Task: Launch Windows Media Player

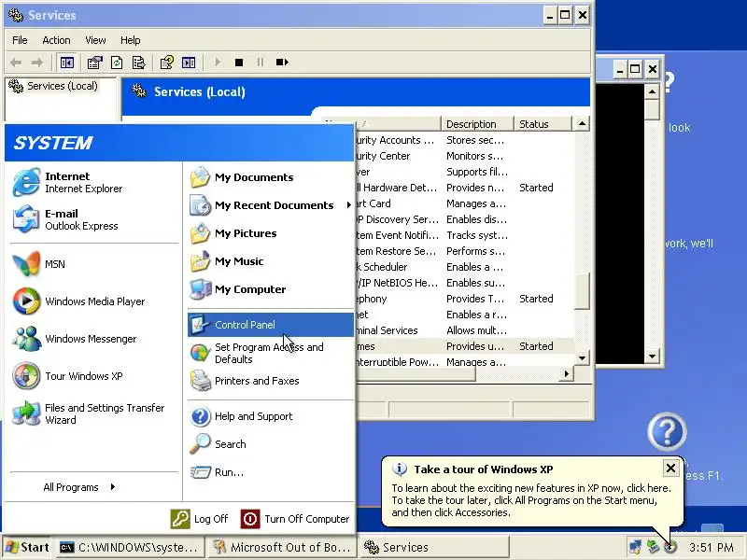Action: [94, 301]
